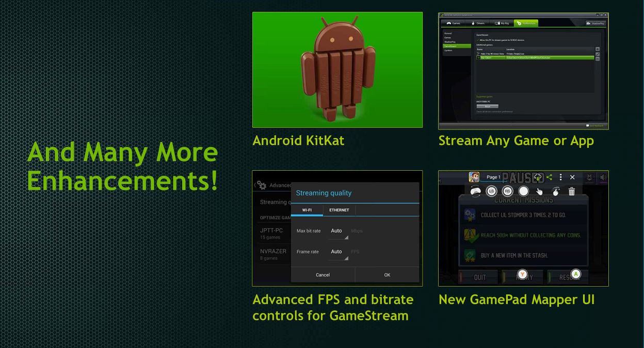Open the three-dot overflow menu in mapper
644x348 pixels.
pos(560,177)
